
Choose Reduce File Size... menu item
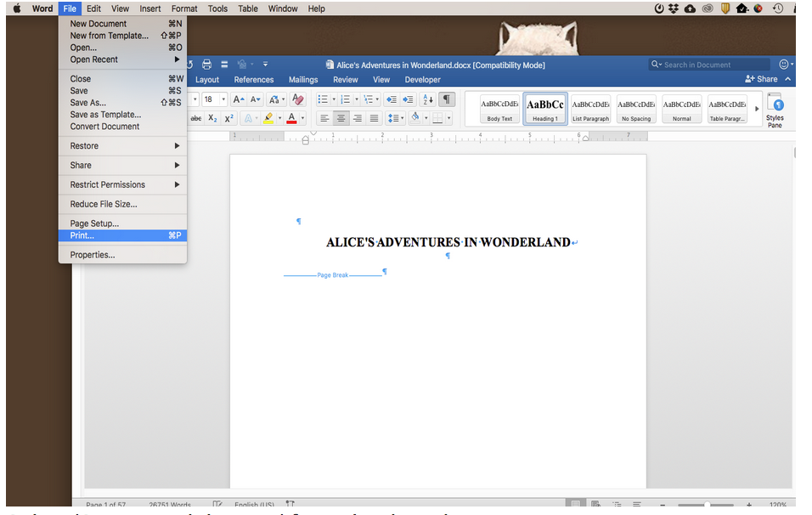click(x=122, y=204)
